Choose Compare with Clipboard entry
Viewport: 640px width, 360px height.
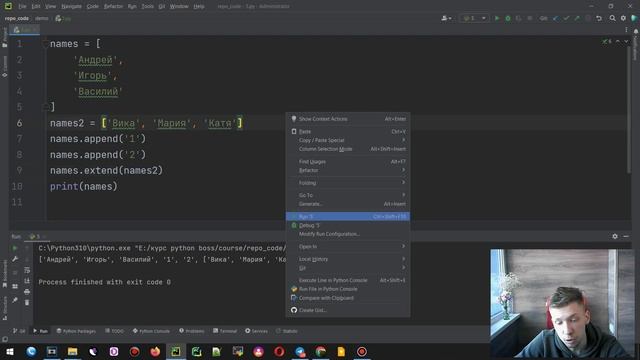point(348,298)
